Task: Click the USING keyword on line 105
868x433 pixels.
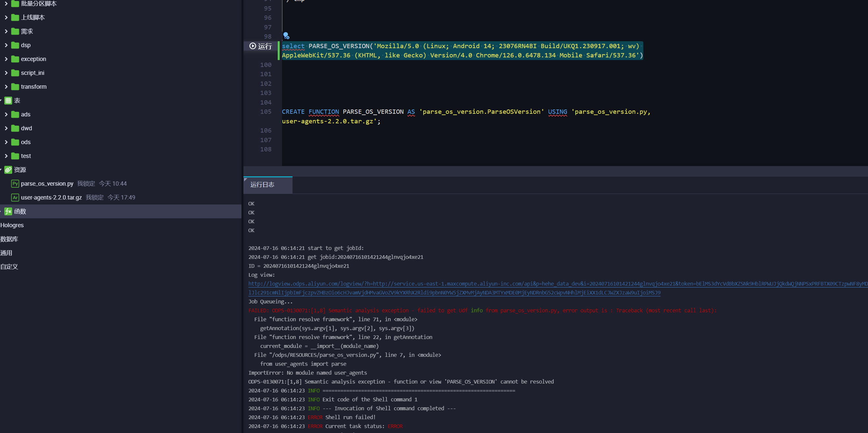Action: [557, 111]
